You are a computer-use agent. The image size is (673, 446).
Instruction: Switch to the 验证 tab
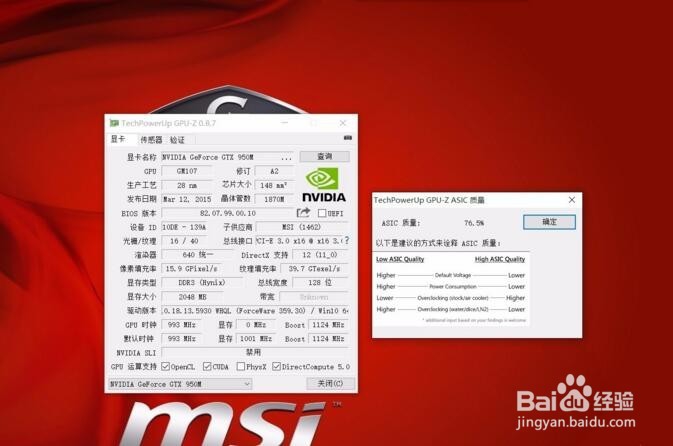pyautogui.click(x=177, y=140)
